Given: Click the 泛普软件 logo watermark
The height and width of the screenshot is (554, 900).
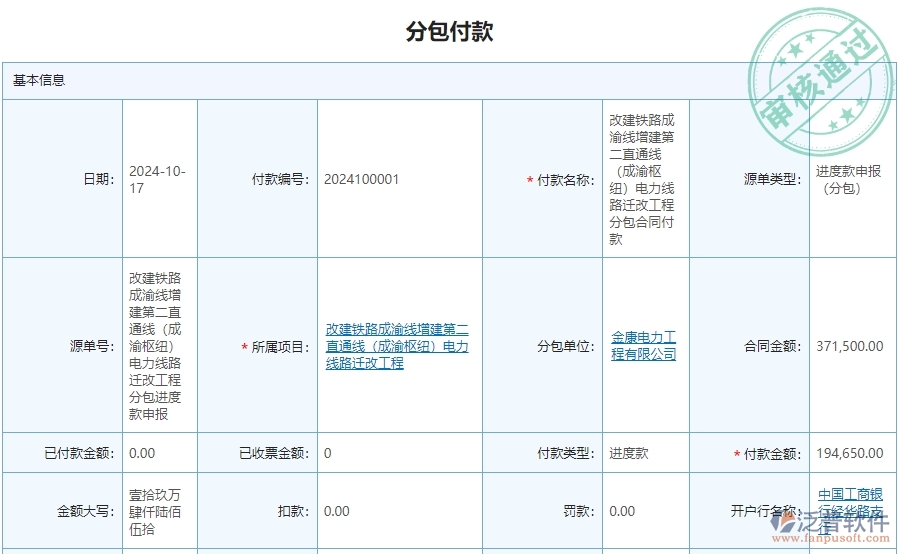Looking at the screenshot, I should click(836, 526).
